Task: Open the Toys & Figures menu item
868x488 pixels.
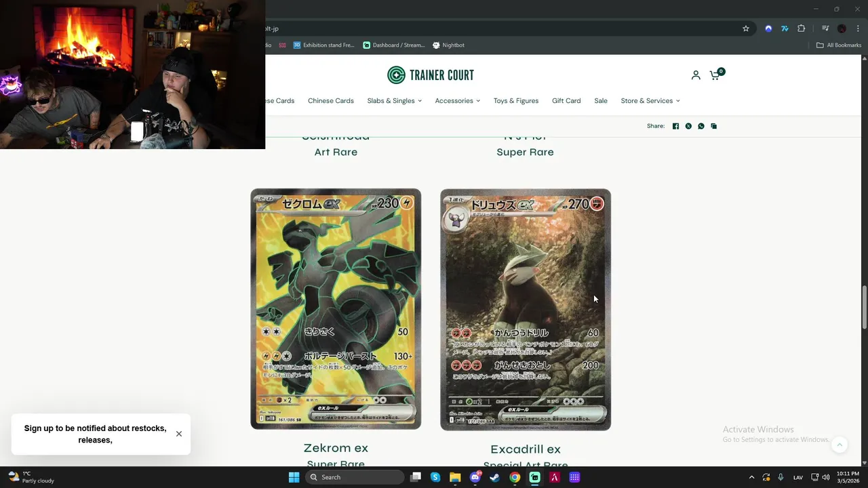Action: click(516, 101)
